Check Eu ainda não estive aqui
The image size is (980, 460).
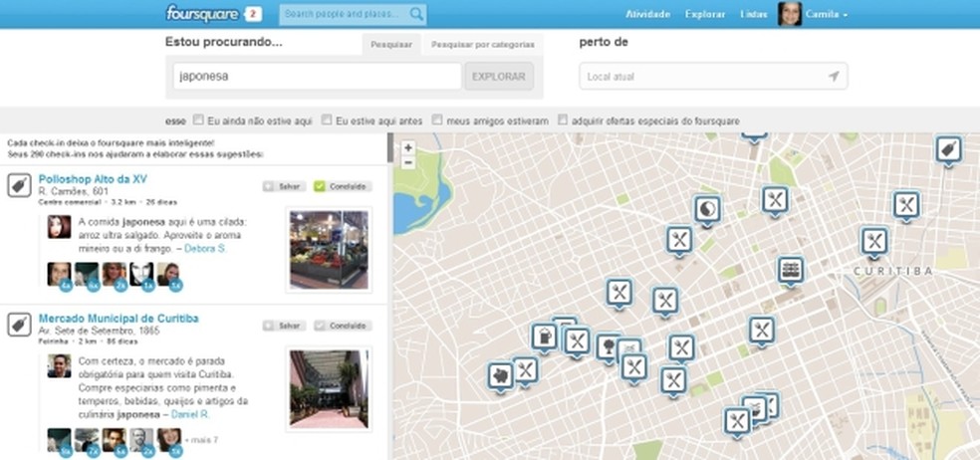198,119
